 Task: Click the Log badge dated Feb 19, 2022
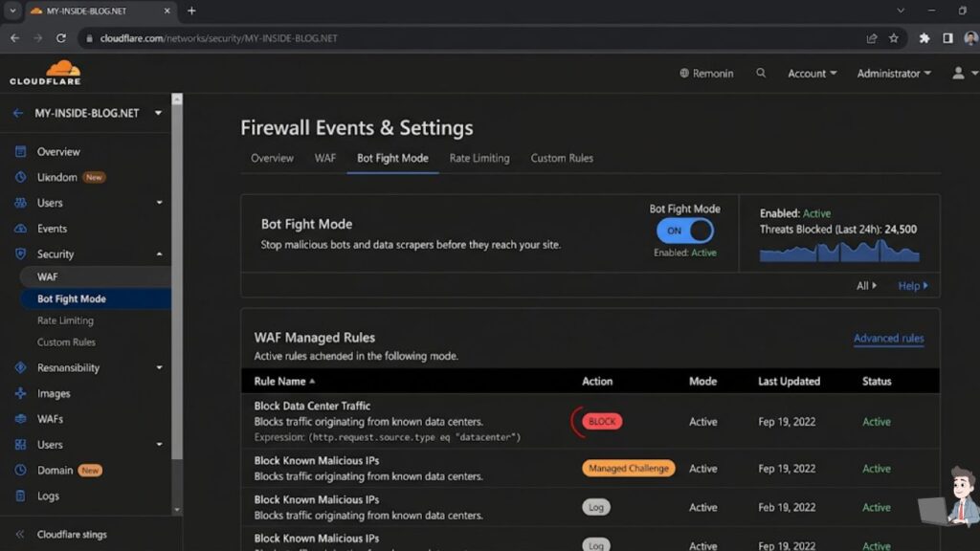pos(595,507)
